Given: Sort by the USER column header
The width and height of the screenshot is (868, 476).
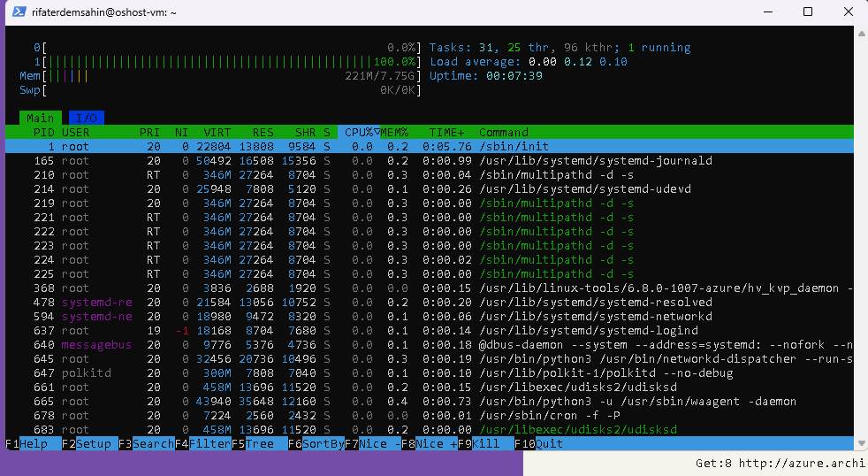Looking at the screenshot, I should [x=76, y=133].
